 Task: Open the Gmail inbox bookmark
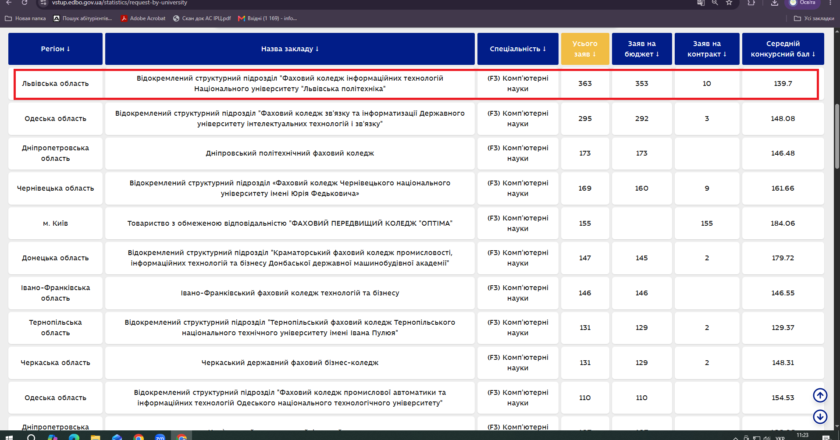(x=267, y=18)
